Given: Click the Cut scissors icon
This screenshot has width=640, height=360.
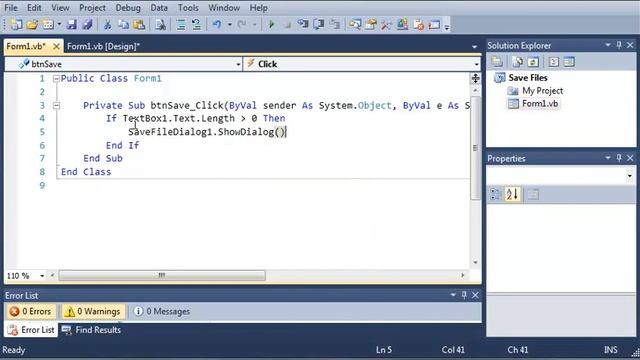Looking at the screenshot, I should [108, 25].
